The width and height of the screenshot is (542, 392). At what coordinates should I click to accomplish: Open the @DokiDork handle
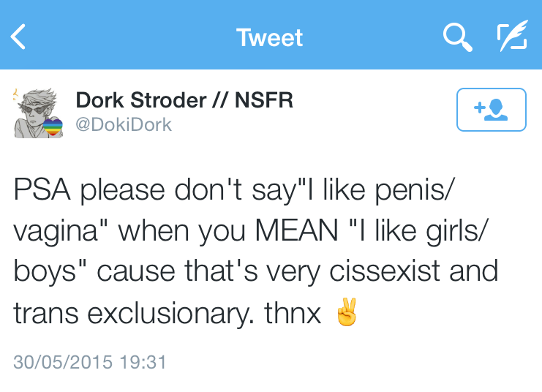124,124
